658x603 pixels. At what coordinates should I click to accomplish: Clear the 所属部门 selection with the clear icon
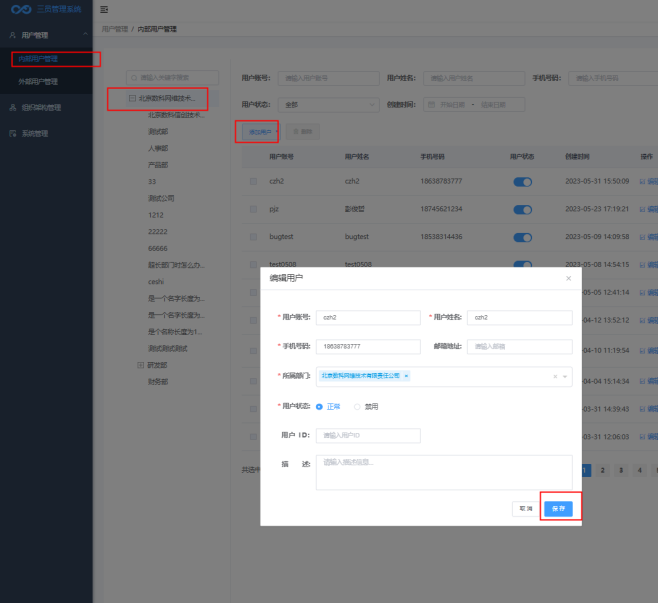tap(554, 376)
